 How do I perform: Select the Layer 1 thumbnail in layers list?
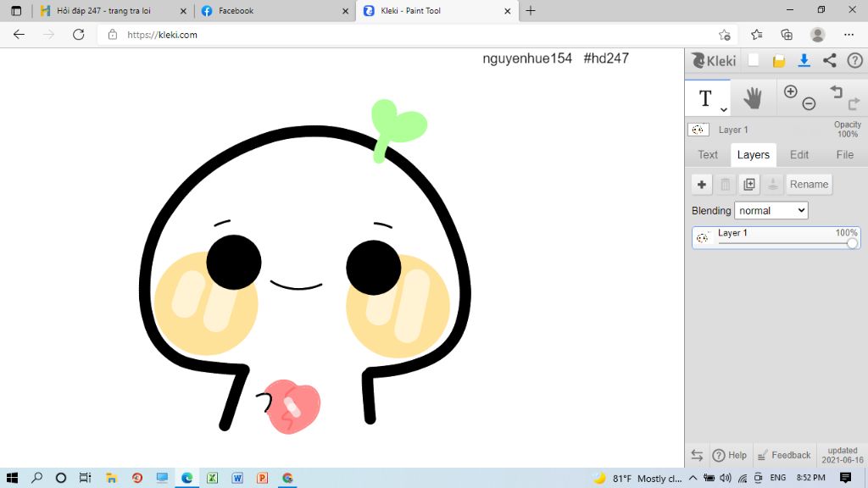703,238
